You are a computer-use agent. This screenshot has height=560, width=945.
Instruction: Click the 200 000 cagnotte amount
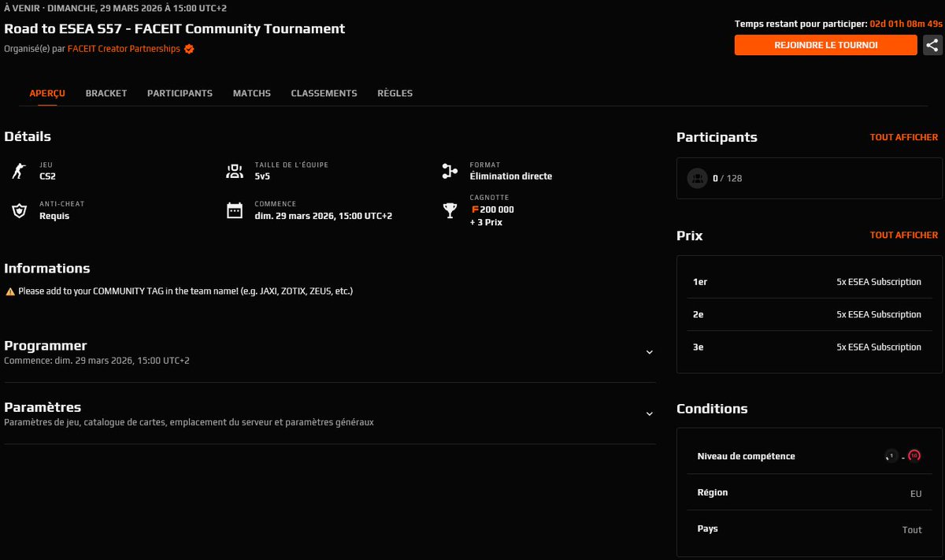pos(497,210)
